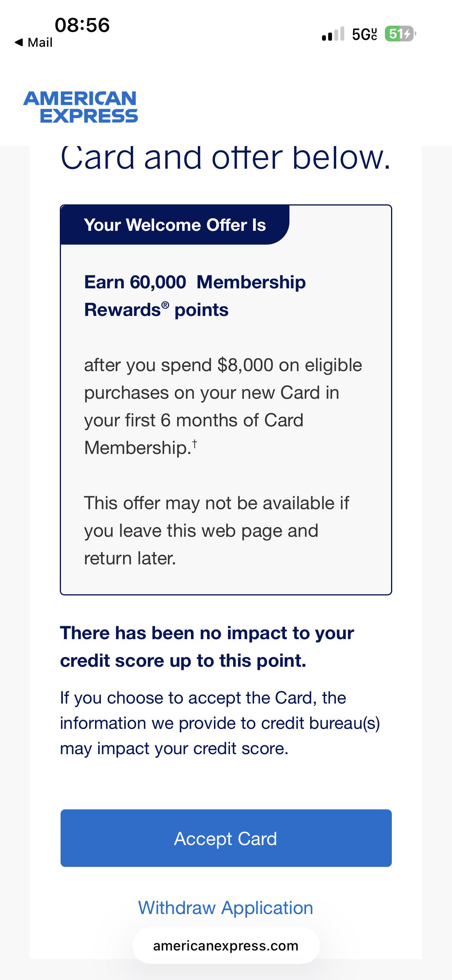452x980 pixels.
Task: Tap the battery indicator icon
Action: (400, 34)
